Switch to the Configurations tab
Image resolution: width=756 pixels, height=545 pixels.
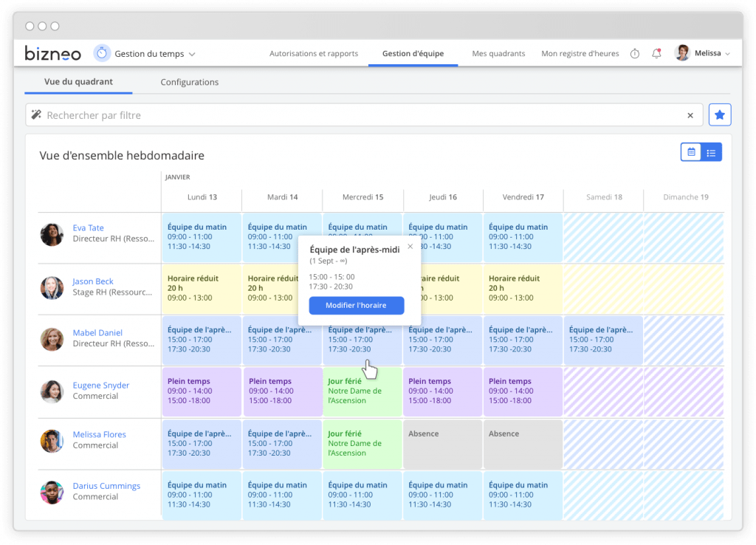click(189, 82)
